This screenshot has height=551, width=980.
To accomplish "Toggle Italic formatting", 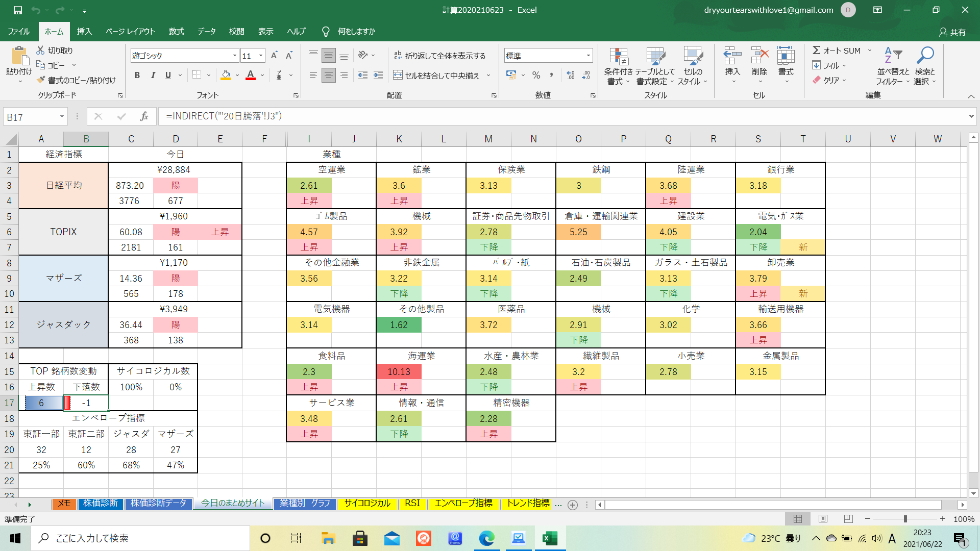I will (x=153, y=76).
